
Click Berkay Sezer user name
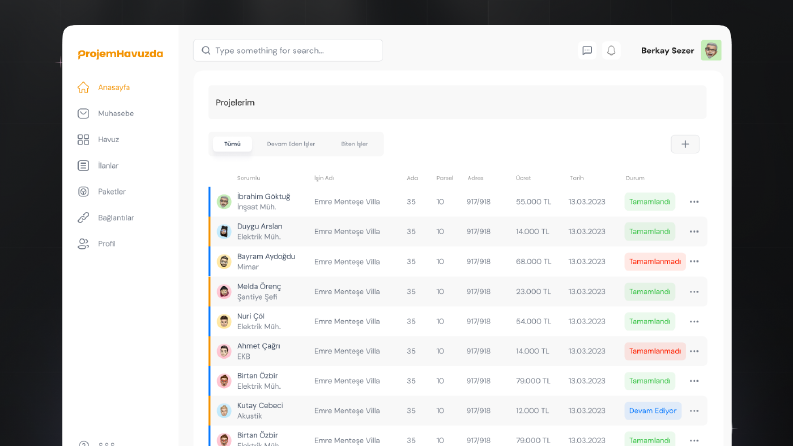[x=668, y=51]
